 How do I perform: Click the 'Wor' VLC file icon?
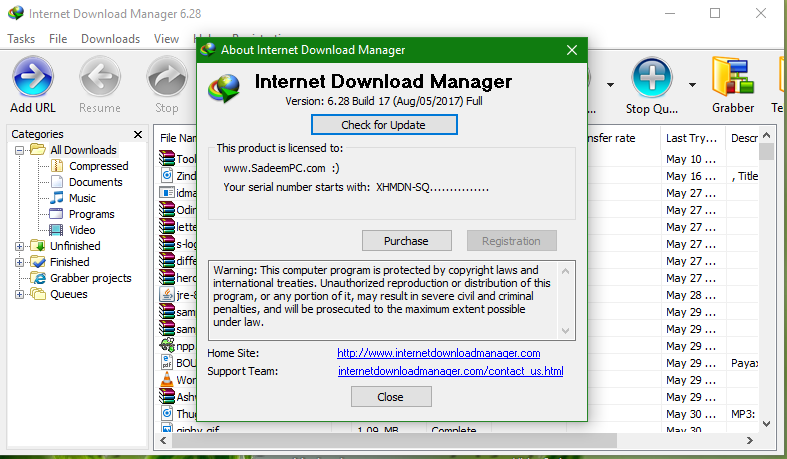166,379
